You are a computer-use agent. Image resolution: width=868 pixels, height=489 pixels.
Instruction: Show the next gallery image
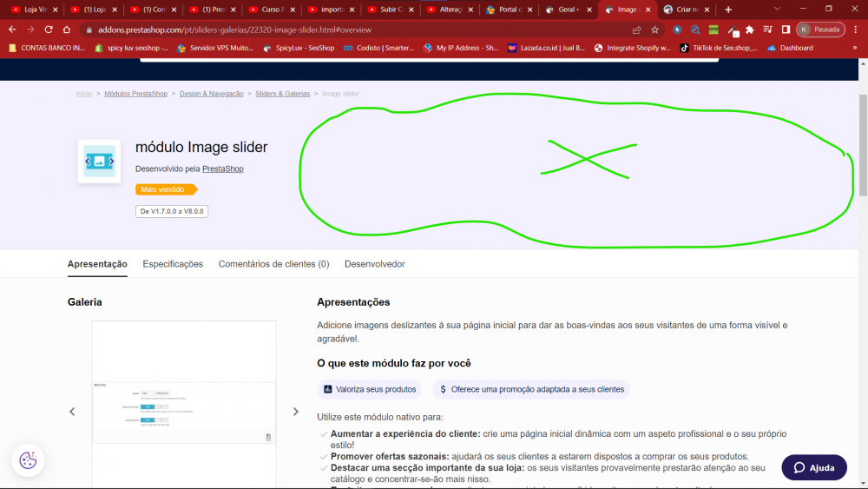point(296,412)
